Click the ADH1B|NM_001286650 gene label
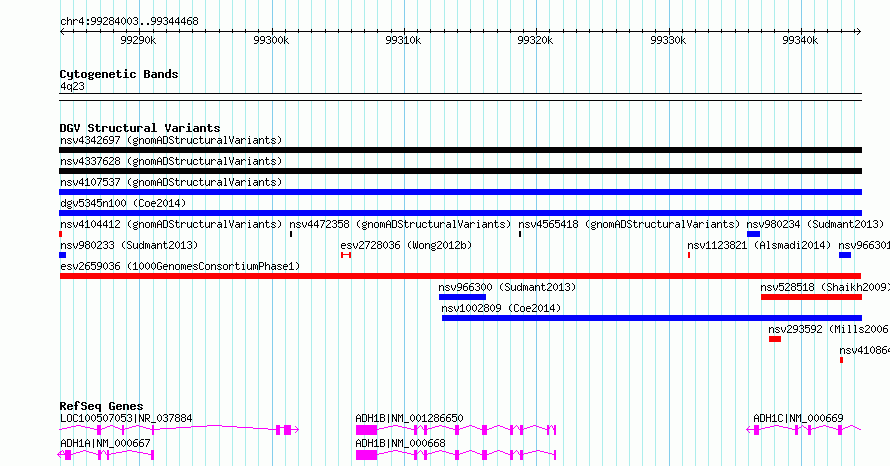The width and height of the screenshot is (890, 466). (409, 418)
